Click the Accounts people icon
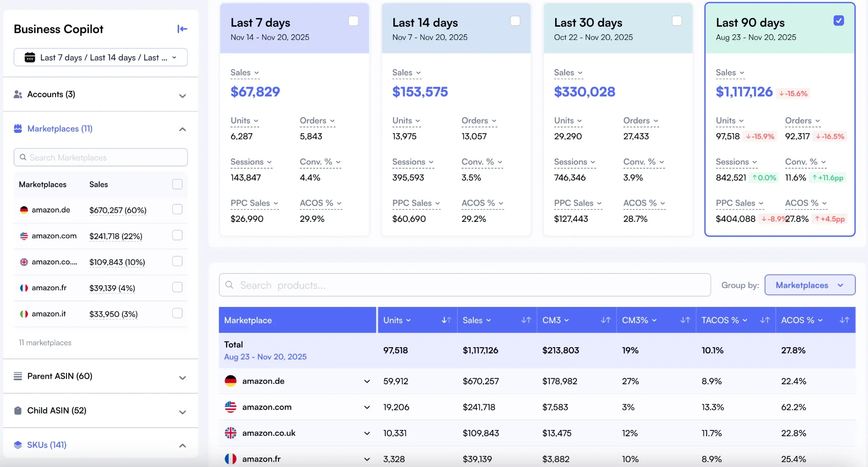Screen dimensions: 868x467 pyautogui.click(x=18, y=94)
